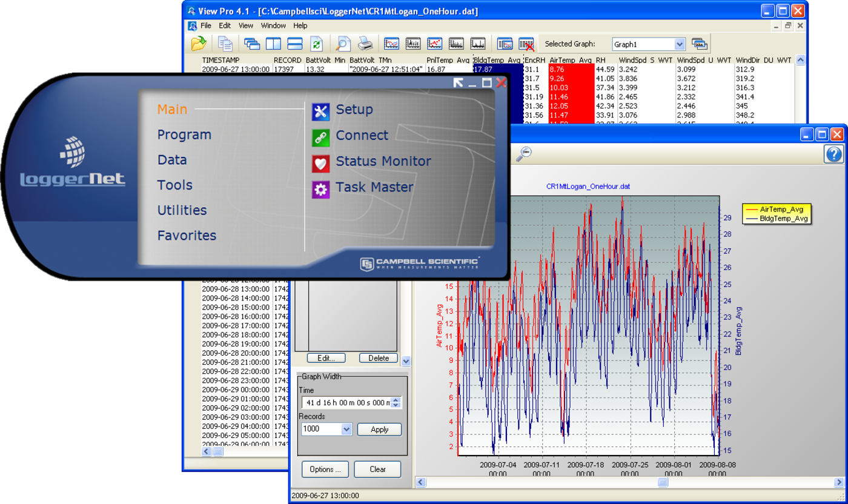Click the data table horizontal scrollbar thumb

[x=218, y=451]
